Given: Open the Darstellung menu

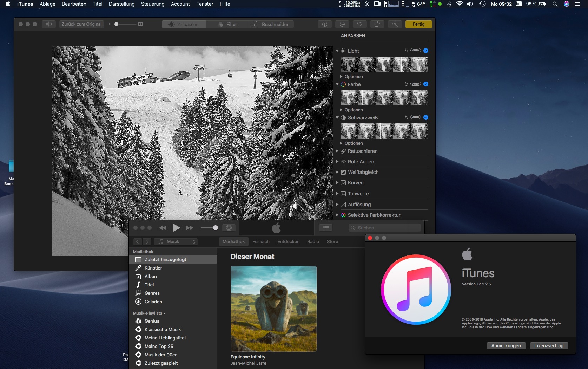Looking at the screenshot, I should click(121, 4).
